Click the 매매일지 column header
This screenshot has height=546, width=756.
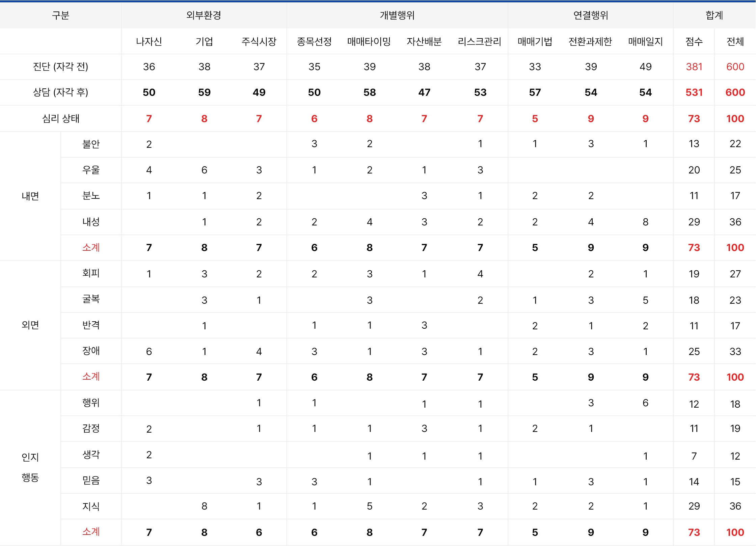(x=645, y=42)
